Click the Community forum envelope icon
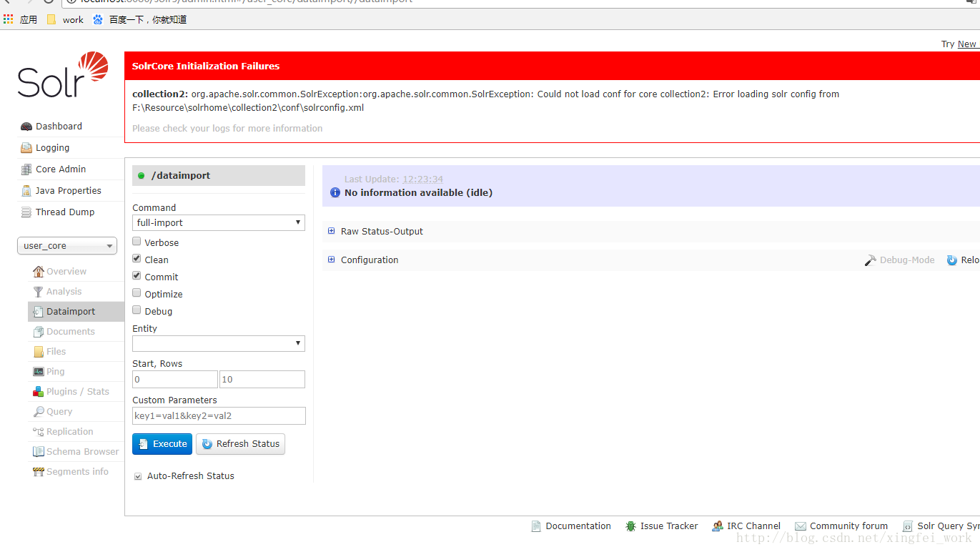This screenshot has width=980, height=552. point(801,526)
